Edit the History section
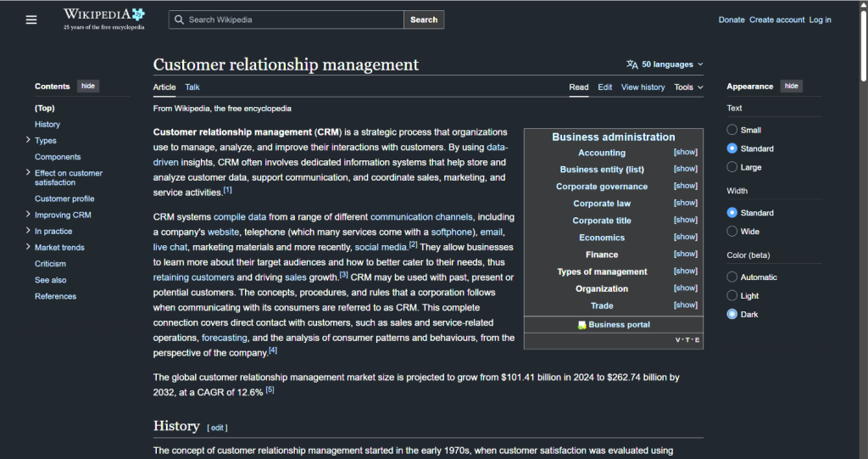The width and height of the screenshot is (868, 459). 217,428
